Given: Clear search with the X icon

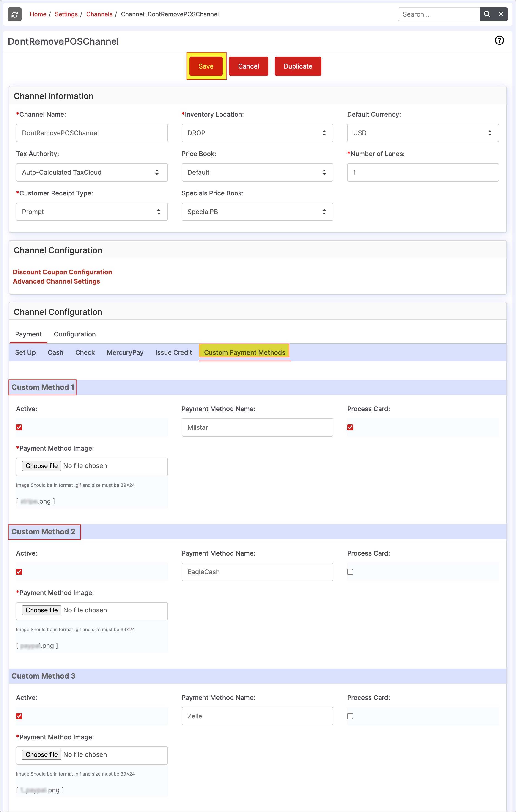Looking at the screenshot, I should (500, 14).
